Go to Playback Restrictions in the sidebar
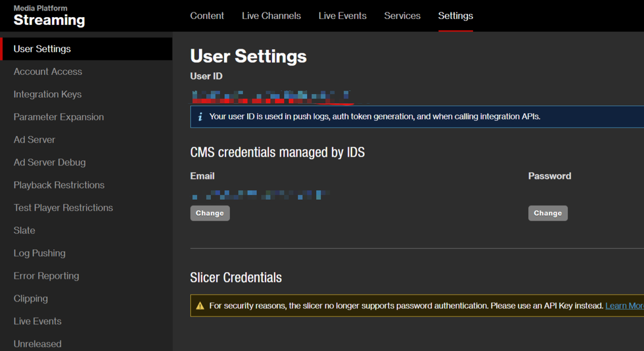Screen dimensions: 644x351 coord(59,185)
